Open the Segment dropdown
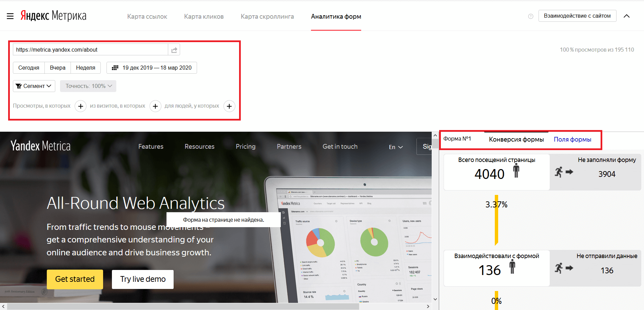Screen dimensions: 644x310 coord(34,86)
